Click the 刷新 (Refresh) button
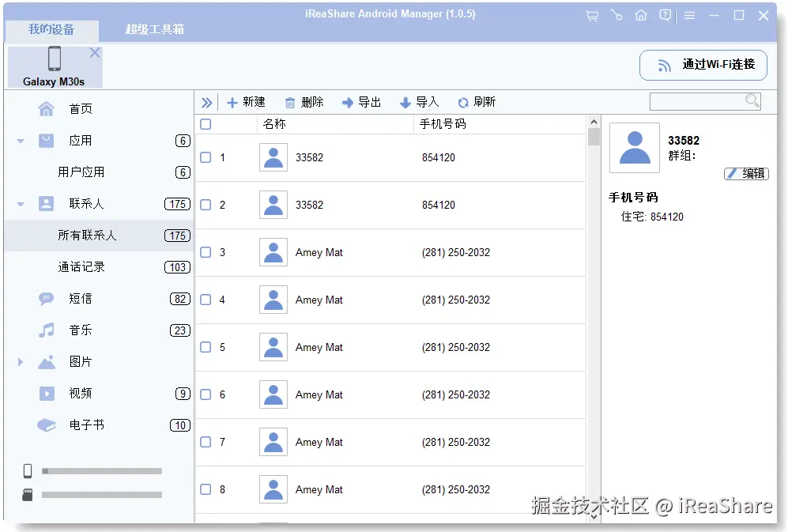 [x=477, y=102]
